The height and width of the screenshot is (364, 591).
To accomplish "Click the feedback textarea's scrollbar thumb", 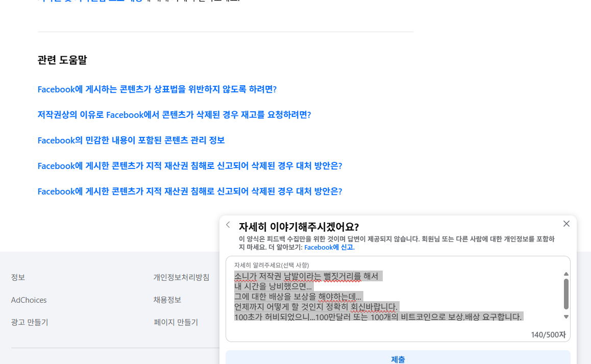I will [566, 294].
